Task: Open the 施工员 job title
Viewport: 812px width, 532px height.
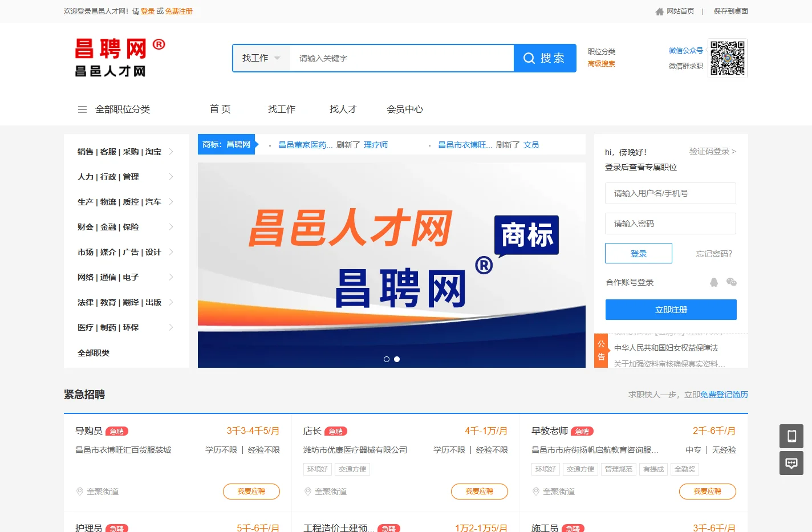Action: tap(545, 528)
